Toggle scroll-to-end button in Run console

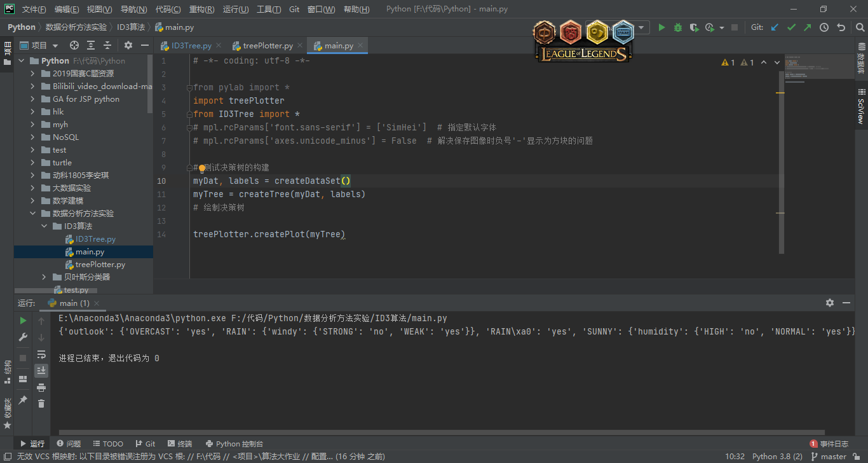(x=41, y=371)
